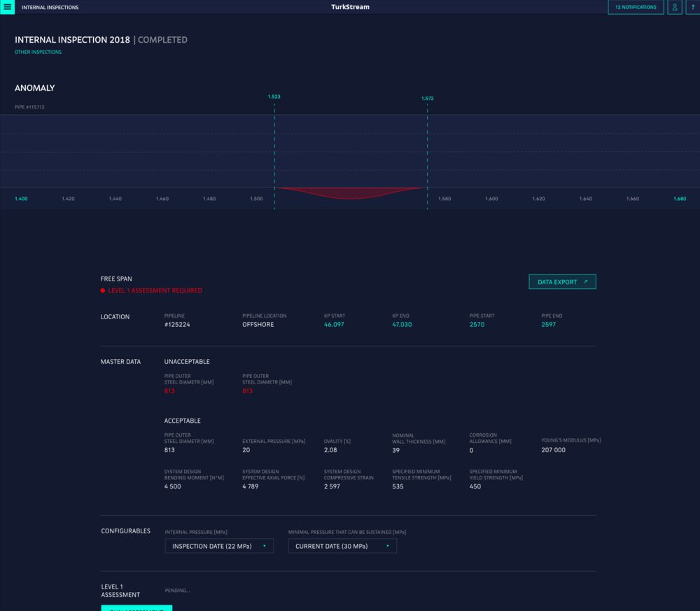The width and height of the screenshot is (700, 611).
Task: Open KP End value 47.030
Action: pos(402,325)
